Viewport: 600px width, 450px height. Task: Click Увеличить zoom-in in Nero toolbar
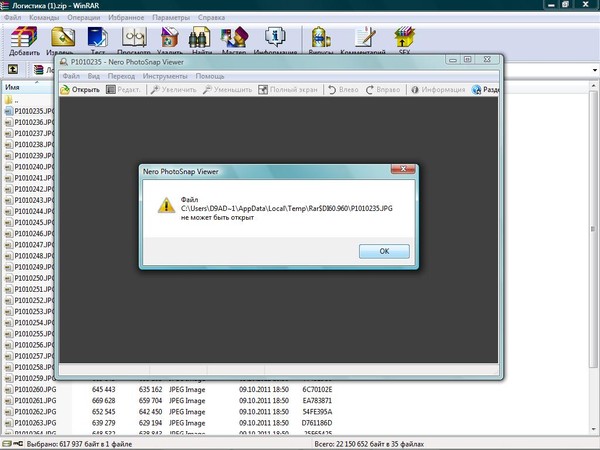[x=173, y=90]
